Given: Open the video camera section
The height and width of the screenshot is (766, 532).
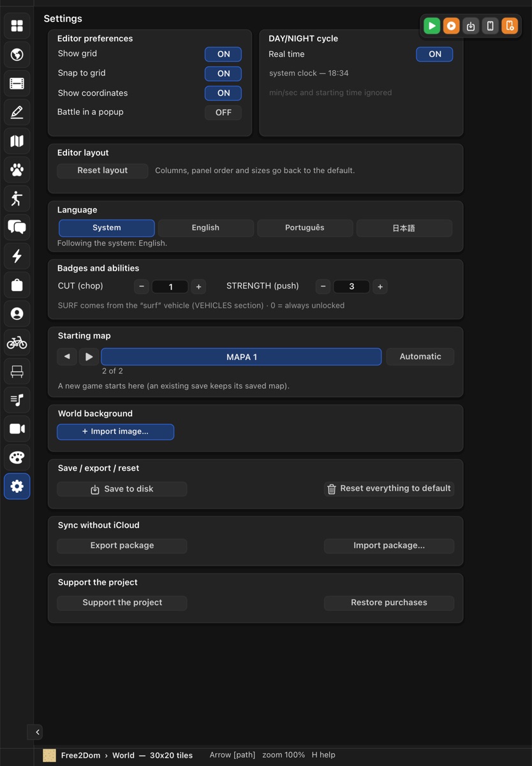Looking at the screenshot, I should coord(17,428).
